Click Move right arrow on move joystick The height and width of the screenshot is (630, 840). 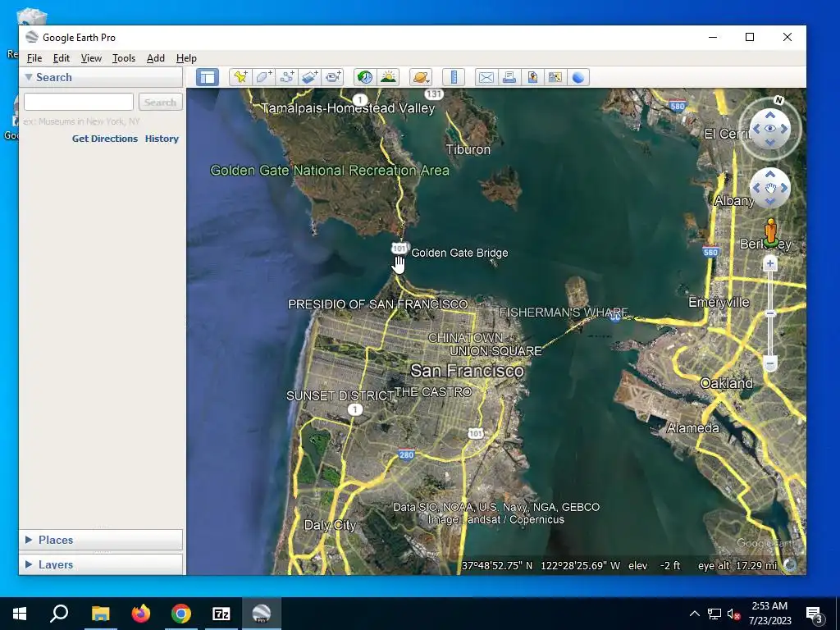pyautogui.click(x=783, y=188)
